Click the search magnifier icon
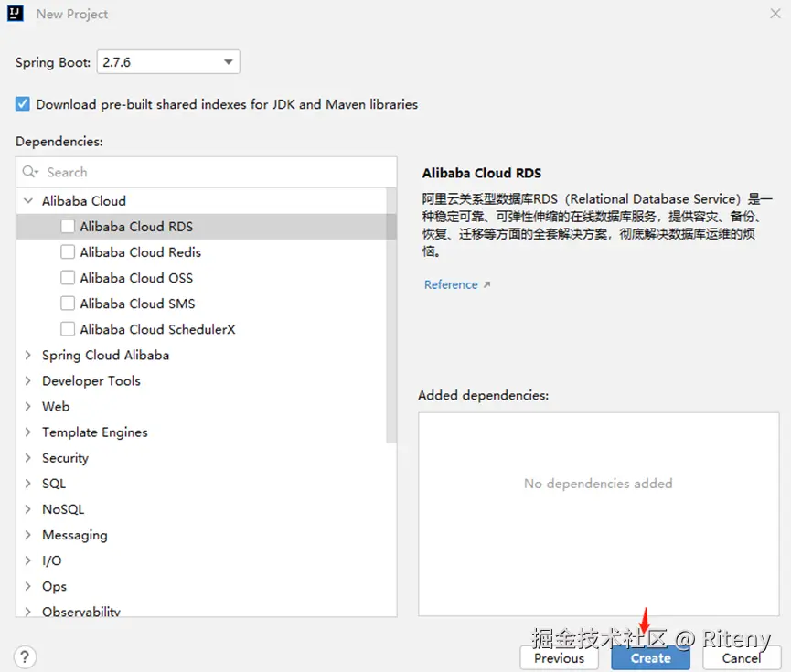The height and width of the screenshot is (672, 791). tap(30, 172)
